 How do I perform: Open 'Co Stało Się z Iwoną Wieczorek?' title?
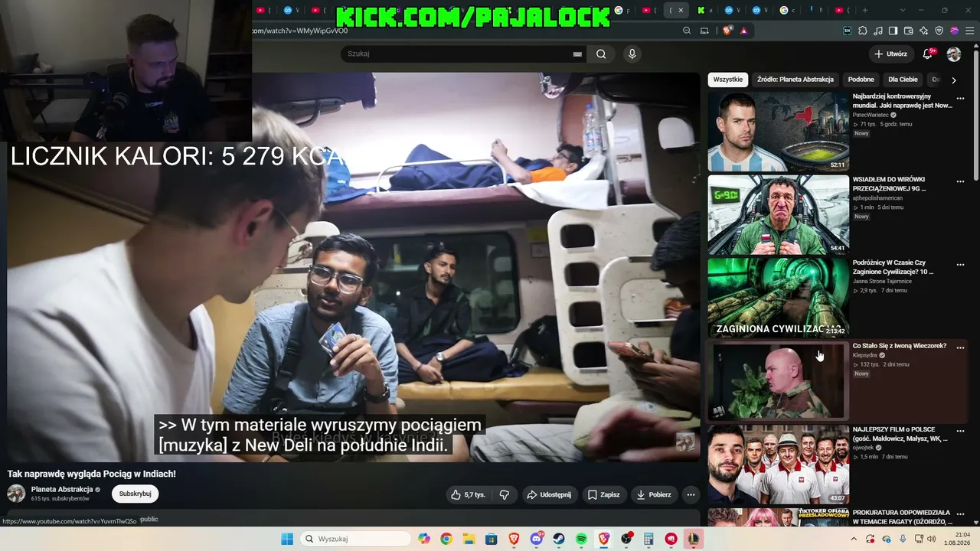(x=900, y=346)
